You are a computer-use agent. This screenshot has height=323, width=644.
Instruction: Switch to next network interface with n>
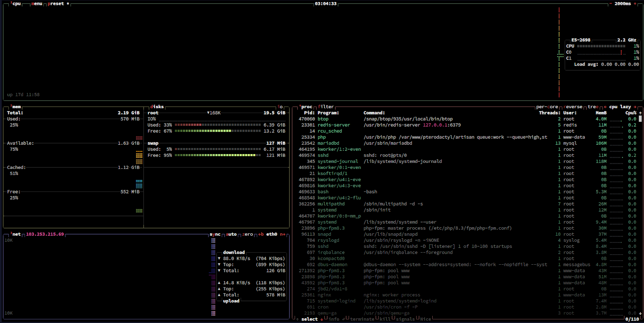[283, 234]
